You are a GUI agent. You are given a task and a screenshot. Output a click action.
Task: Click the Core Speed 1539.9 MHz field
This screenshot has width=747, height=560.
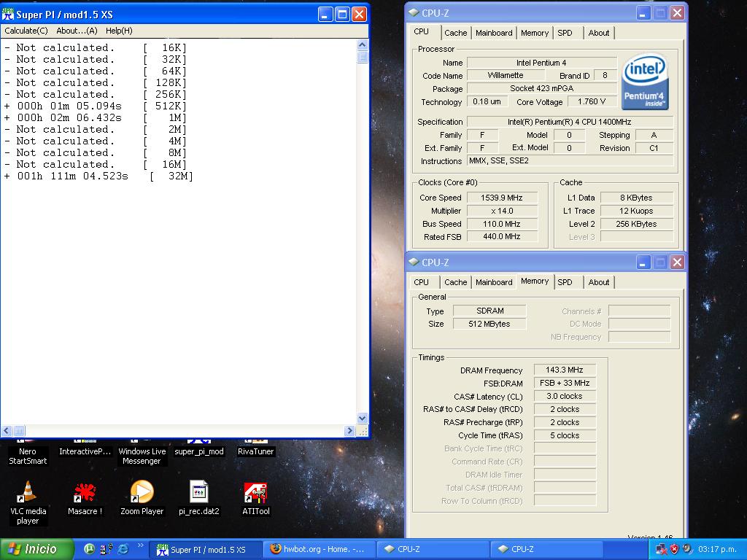pyautogui.click(x=502, y=198)
